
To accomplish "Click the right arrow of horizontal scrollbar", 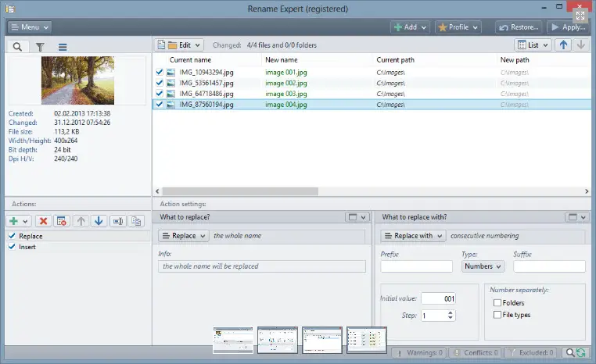I will tap(587, 191).
